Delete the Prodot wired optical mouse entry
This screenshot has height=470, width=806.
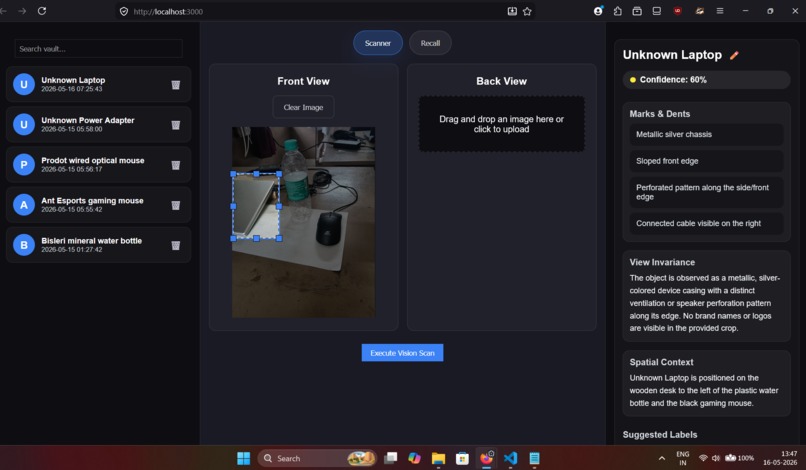coord(176,165)
